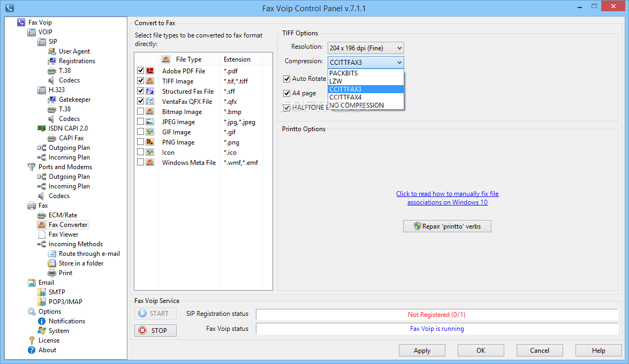The width and height of the screenshot is (629, 364).
Task: Click the Store in a folder icon
Action: pyautogui.click(x=52, y=263)
